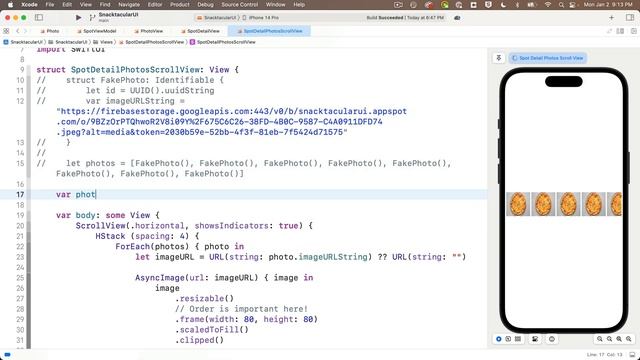
Task: Open the Product menu
Action: [180, 4]
